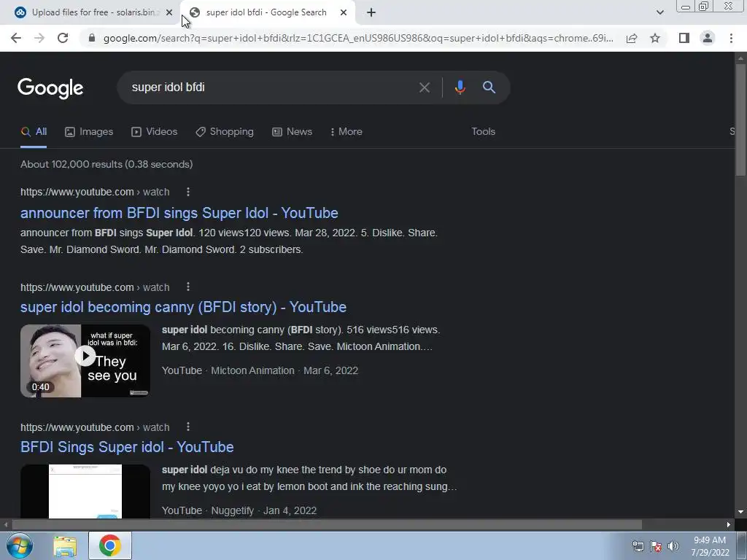Bookmark this page with the star icon
747x560 pixels.
(x=655, y=38)
